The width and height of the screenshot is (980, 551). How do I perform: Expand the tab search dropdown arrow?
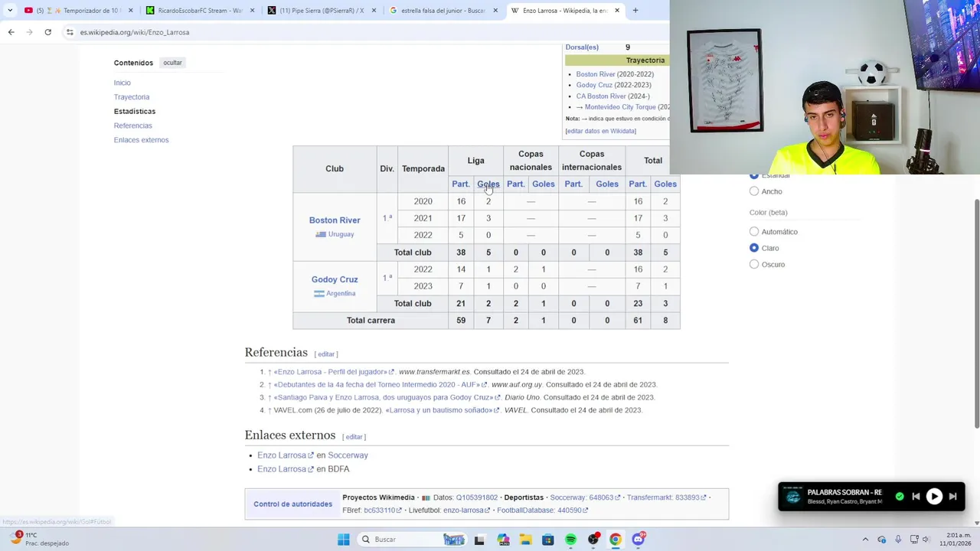[10, 11]
